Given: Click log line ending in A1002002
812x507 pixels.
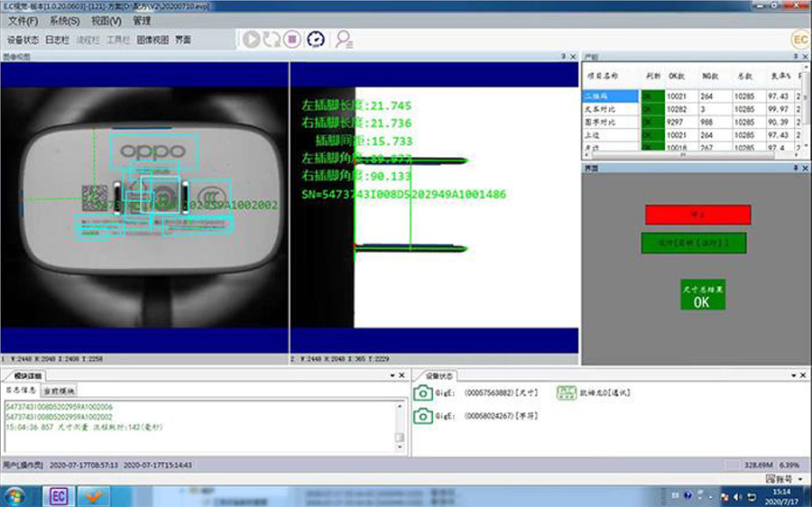Looking at the screenshot, I should coord(59,417).
